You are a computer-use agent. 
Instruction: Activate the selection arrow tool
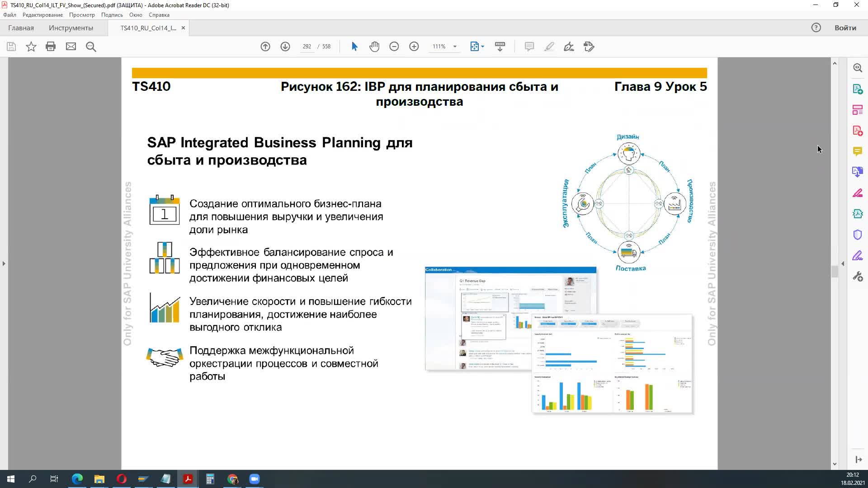(354, 47)
